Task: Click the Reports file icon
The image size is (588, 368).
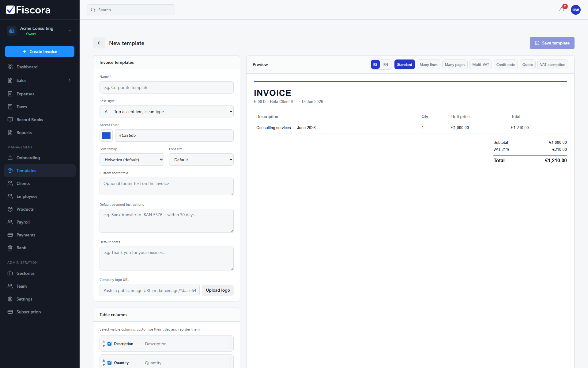Action: pos(10,132)
